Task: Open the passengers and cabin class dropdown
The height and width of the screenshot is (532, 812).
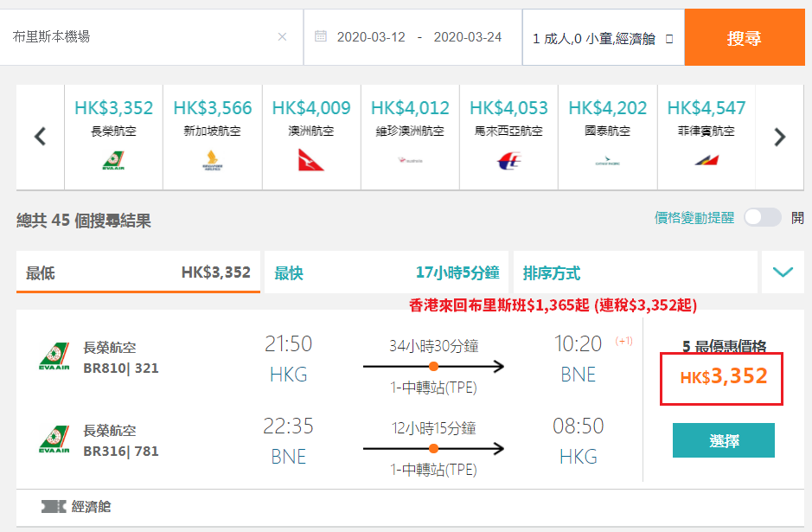Action: coord(604,38)
